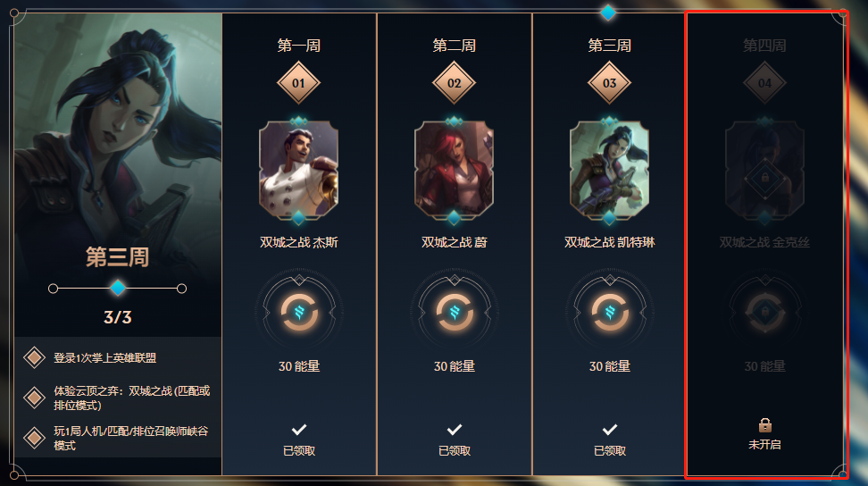Open the 双城之战 凯特琳 skin portrait
Screen dimensions: 868x486
point(609,170)
